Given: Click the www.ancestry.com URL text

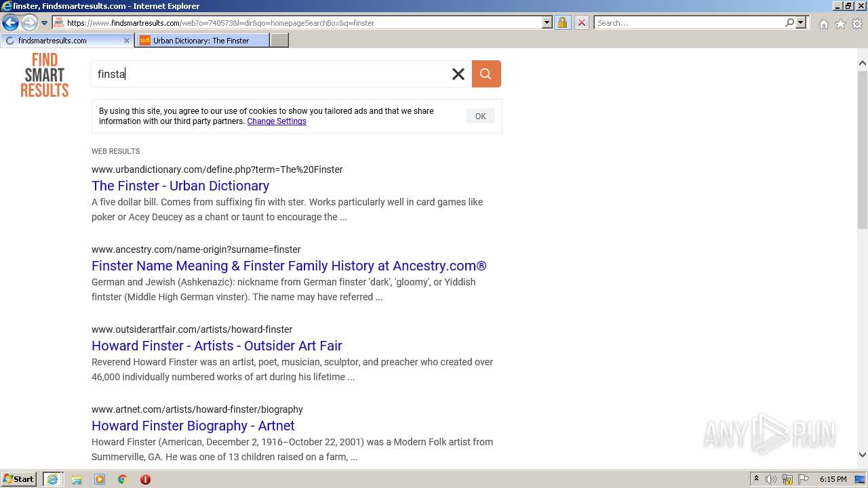Looking at the screenshot, I should coord(196,249).
